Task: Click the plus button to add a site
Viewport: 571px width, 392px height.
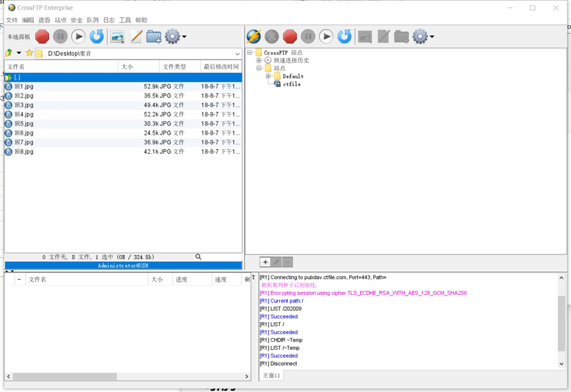Action: pyautogui.click(x=265, y=262)
